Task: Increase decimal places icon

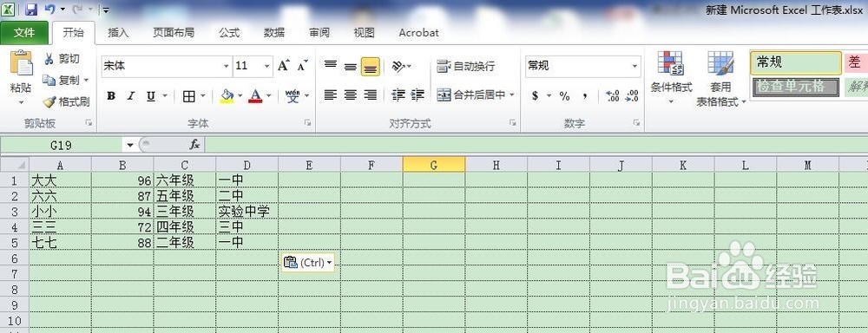Action: (613, 96)
